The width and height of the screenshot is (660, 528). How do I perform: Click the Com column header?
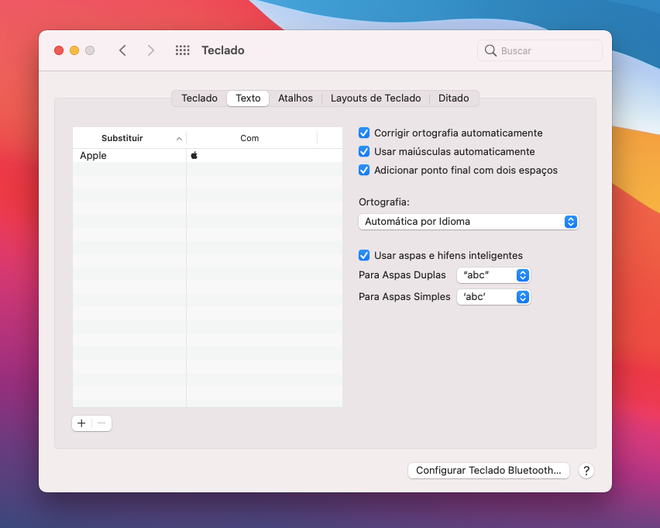pyautogui.click(x=252, y=138)
